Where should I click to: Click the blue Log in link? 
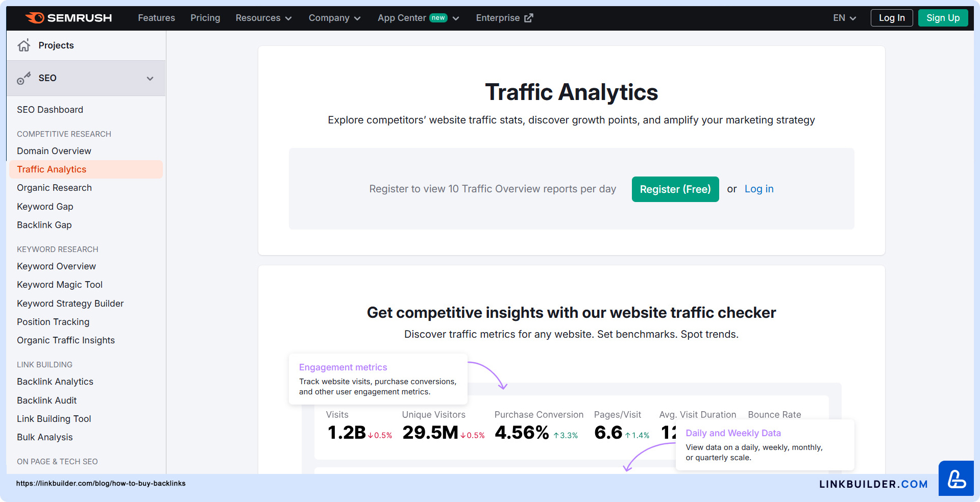tap(759, 189)
